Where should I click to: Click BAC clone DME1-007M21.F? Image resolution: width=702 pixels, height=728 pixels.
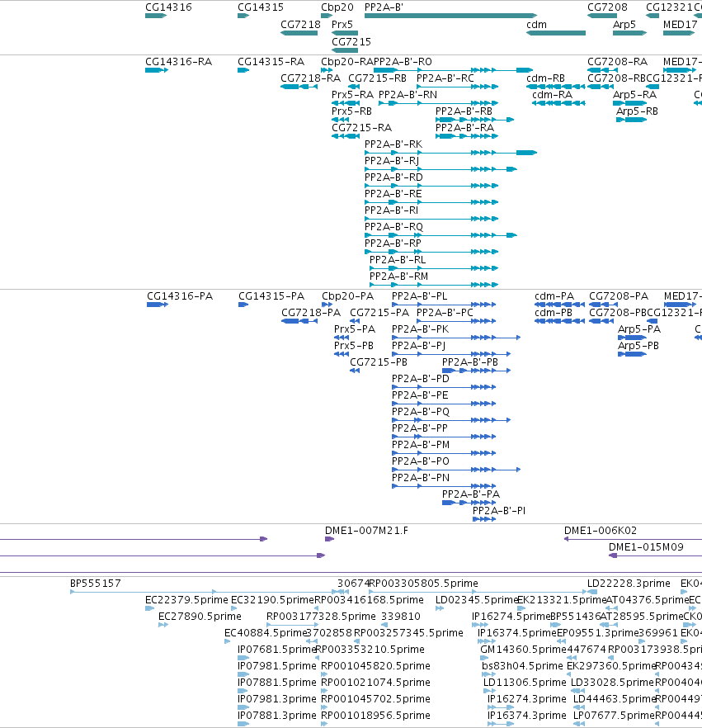(x=329, y=539)
